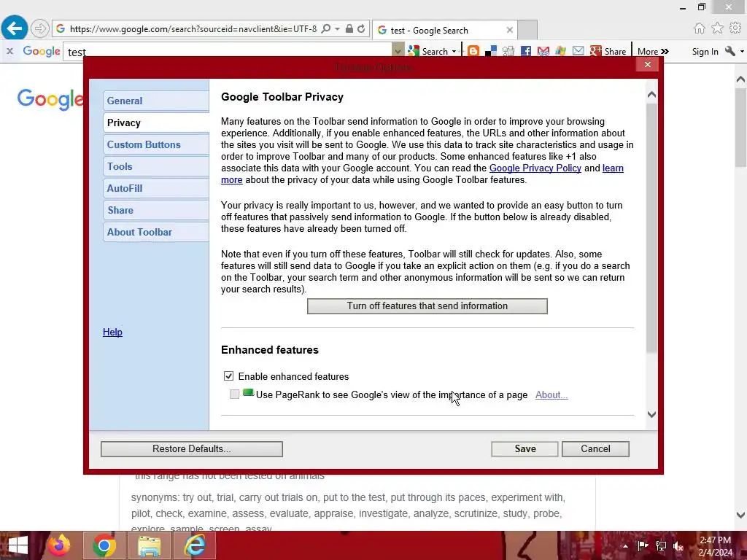This screenshot has width=747, height=560.
Task: Open the toolbar search box history dropdown
Action: pos(398,51)
